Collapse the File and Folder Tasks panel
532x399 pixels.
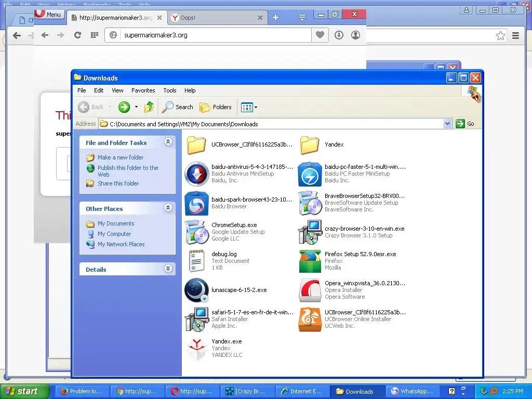tap(168, 142)
